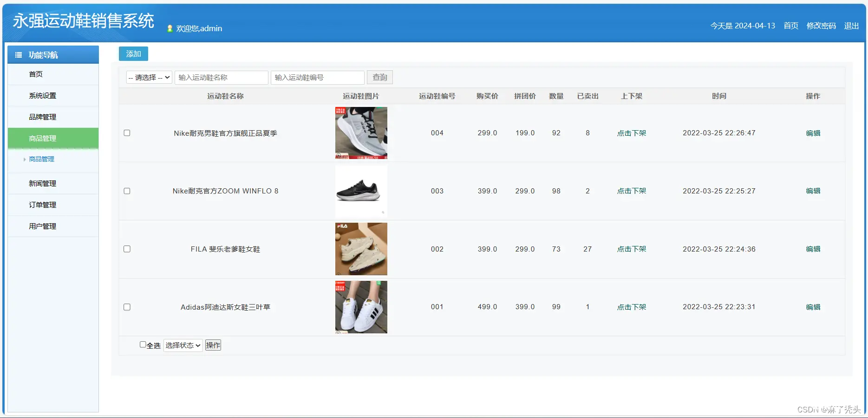The height and width of the screenshot is (418, 868).
Task: Click product name Nike耐克男鞋官方旗舰正品夏季
Action: pyautogui.click(x=225, y=133)
